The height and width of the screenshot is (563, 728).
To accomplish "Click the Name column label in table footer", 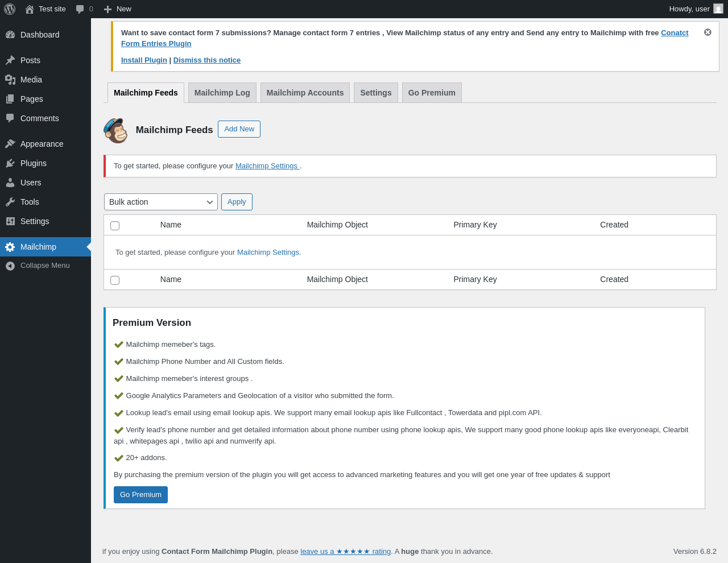I will pos(171,279).
